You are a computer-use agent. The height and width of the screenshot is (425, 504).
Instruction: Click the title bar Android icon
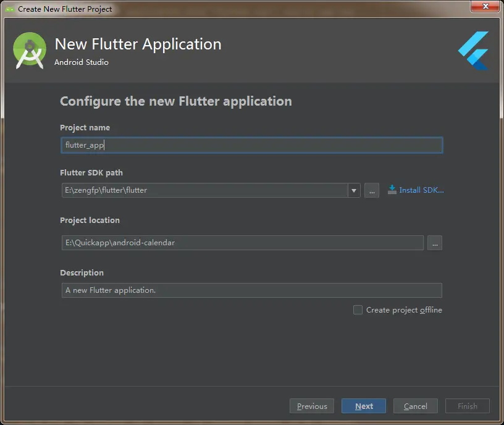[10, 9]
